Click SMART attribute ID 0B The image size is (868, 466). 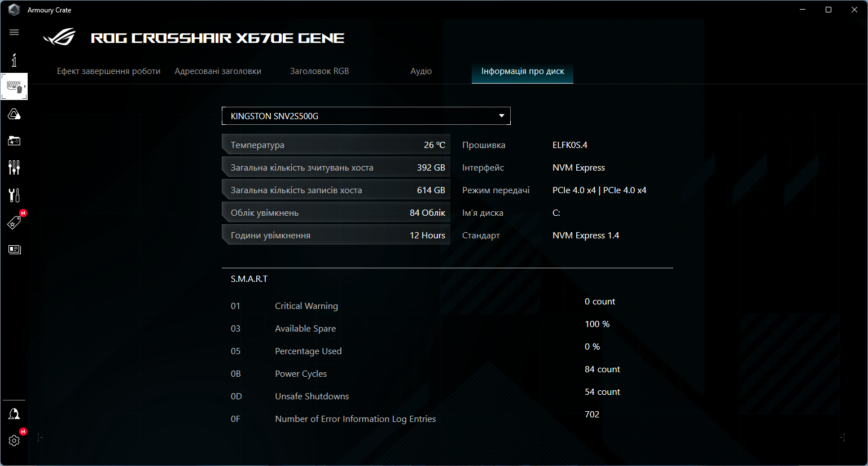236,374
